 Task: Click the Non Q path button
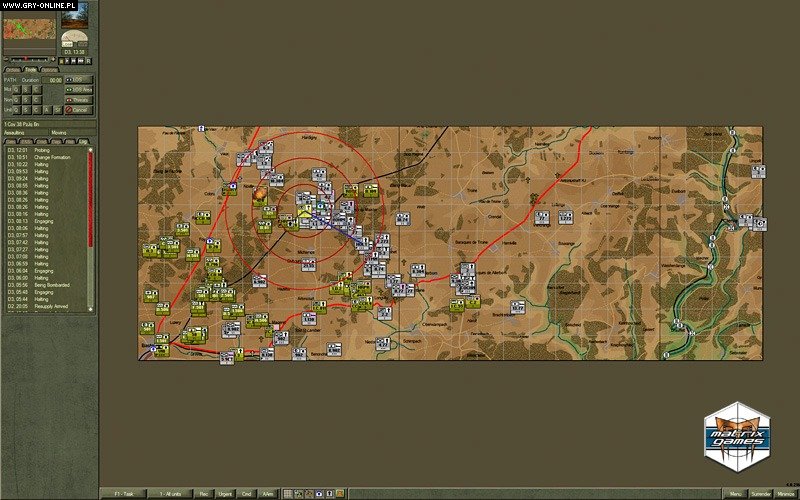click(x=16, y=100)
